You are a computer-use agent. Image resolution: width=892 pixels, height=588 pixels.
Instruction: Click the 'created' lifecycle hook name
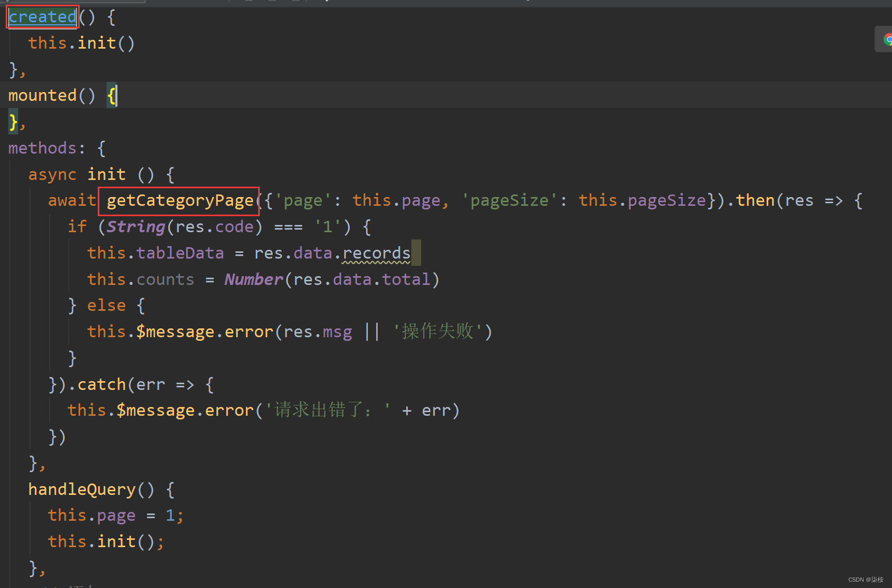click(x=42, y=17)
